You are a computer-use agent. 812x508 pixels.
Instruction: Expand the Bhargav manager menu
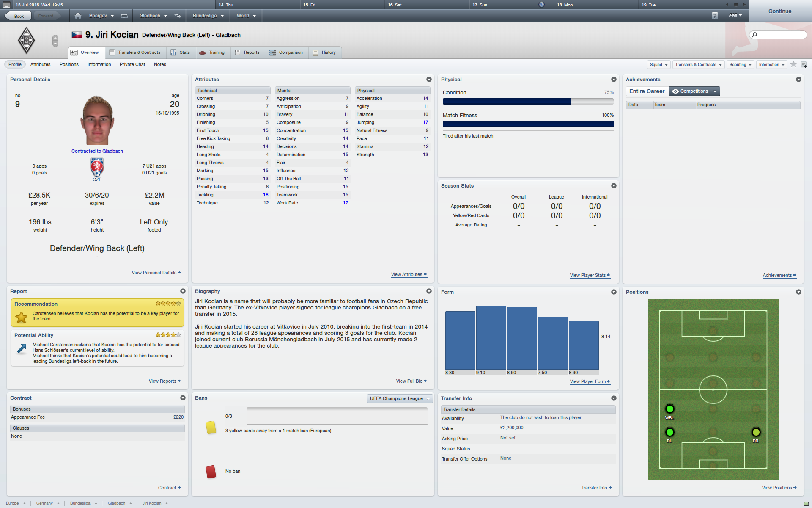click(101, 16)
